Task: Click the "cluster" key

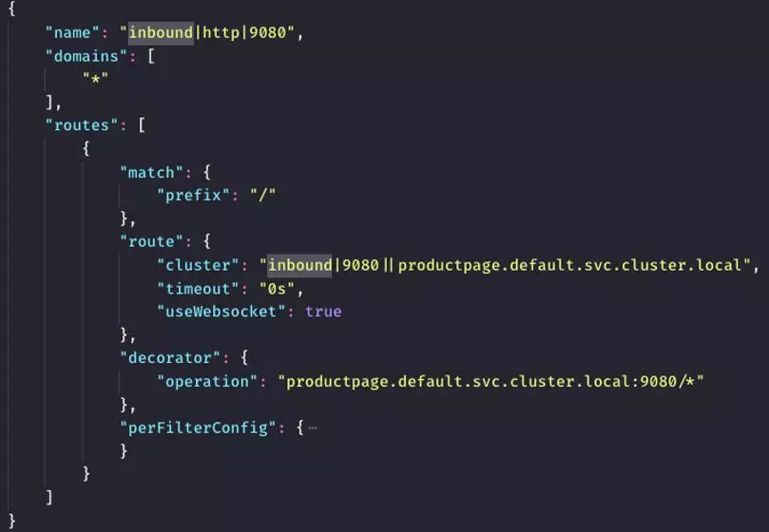Action: click(x=198, y=265)
